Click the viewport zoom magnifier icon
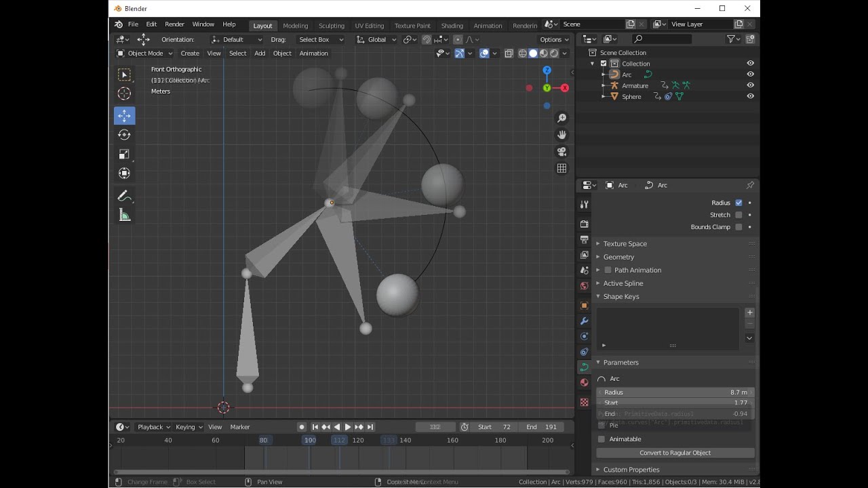The height and width of the screenshot is (488, 868). pos(561,118)
